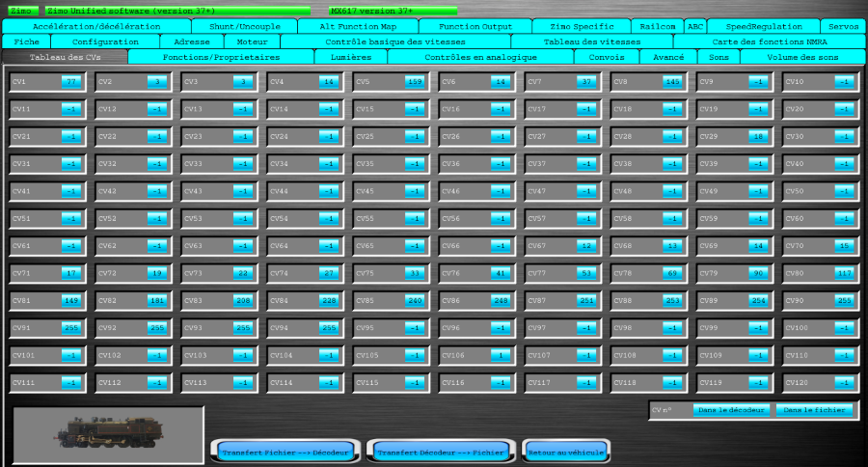Click the Zimo Unified software version label

click(x=177, y=11)
